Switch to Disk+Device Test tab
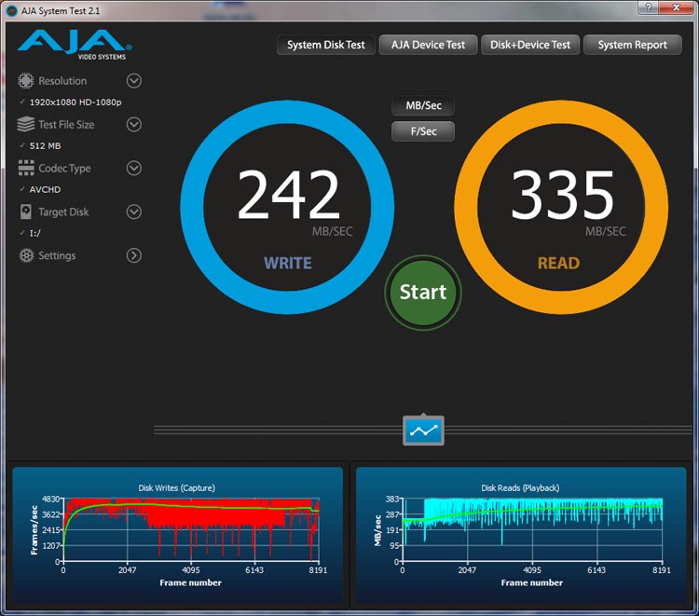The image size is (699, 616). [x=530, y=45]
